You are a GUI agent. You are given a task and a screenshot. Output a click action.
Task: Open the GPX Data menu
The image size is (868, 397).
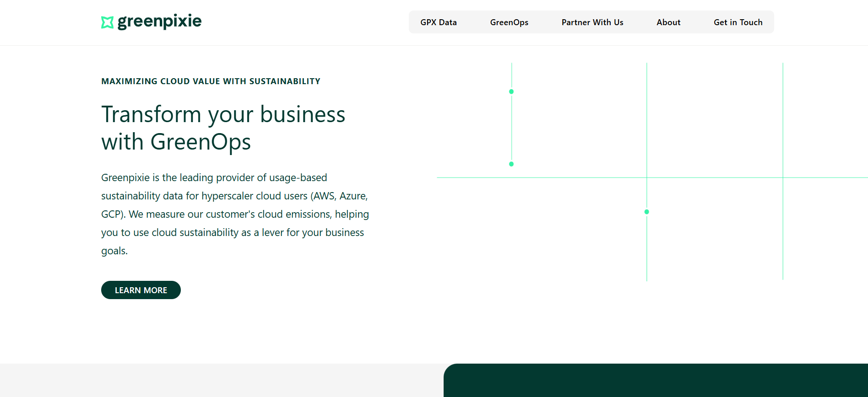439,22
